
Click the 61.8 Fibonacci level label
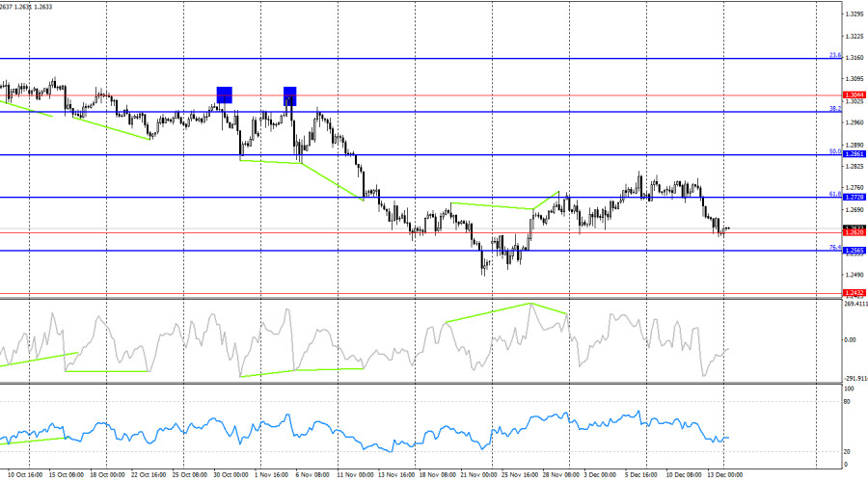[x=835, y=194]
